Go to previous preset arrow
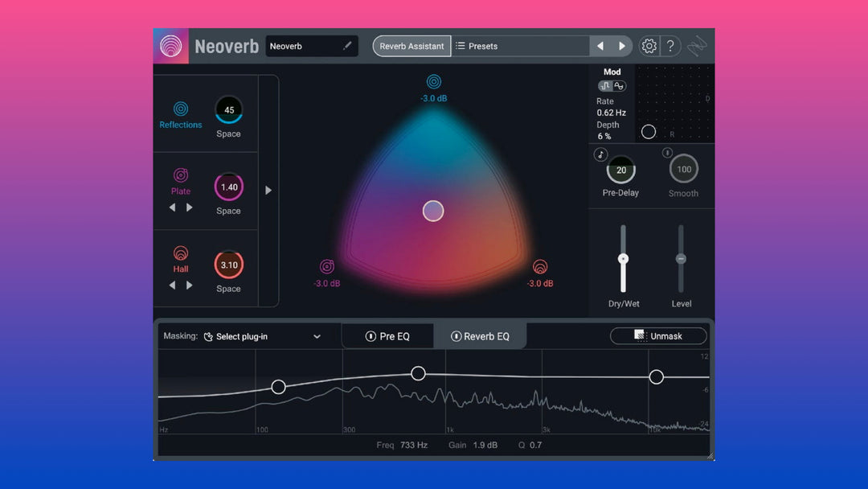This screenshot has width=868, height=489. pyautogui.click(x=600, y=46)
